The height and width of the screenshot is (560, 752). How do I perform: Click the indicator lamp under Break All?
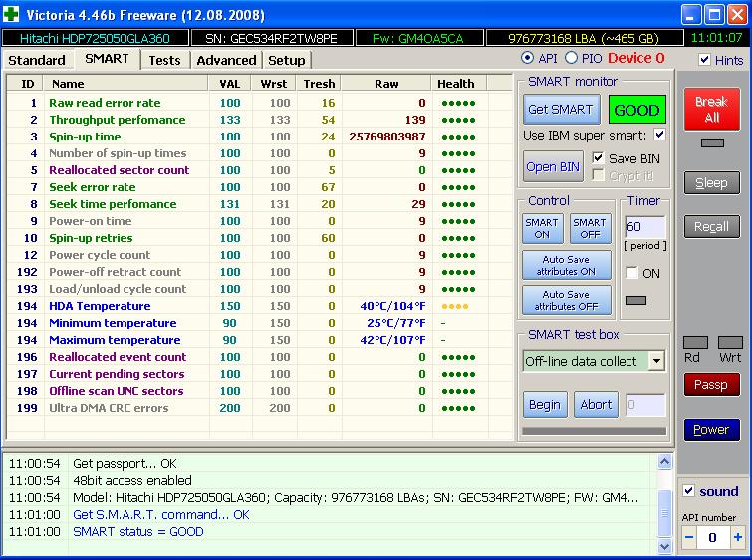[712, 142]
